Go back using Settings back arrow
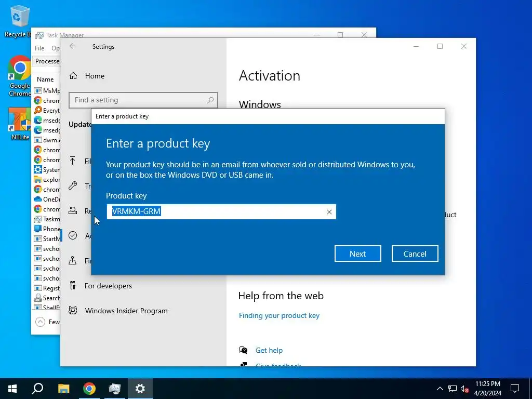Screen dimensions: 532x399 point(73,46)
